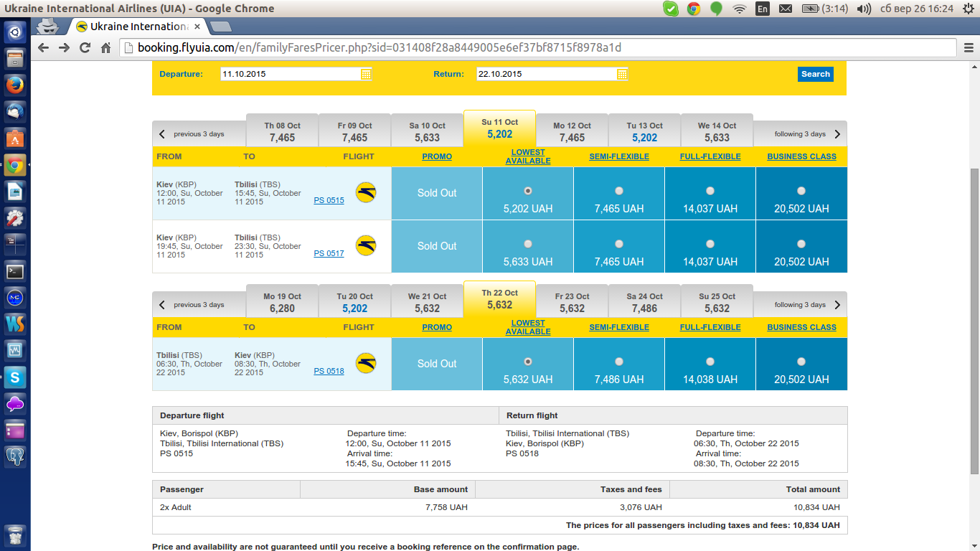Screen dimensions: 980x551
Task: Open the Return date calendar picker icon
Action: (622, 74)
